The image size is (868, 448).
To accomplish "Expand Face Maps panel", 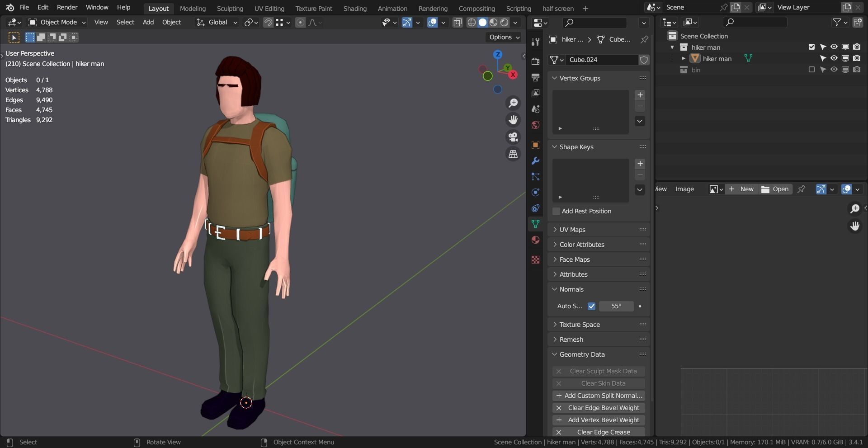I will (598, 259).
